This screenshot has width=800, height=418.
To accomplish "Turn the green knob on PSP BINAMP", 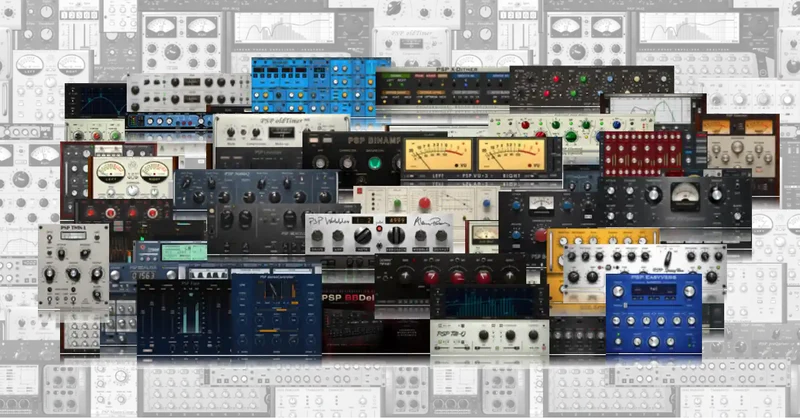I will pyautogui.click(x=374, y=163).
